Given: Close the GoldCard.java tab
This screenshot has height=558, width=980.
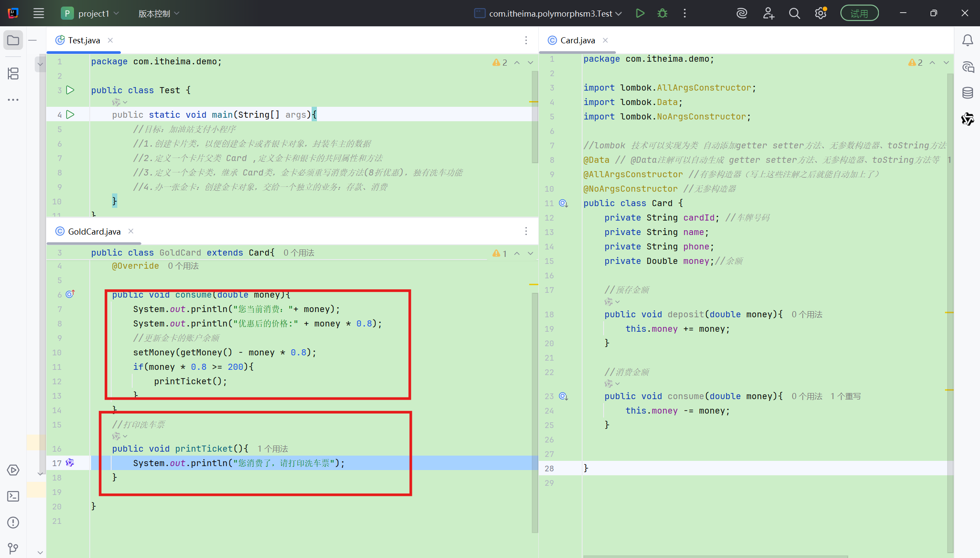Looking at the screenshot, I should coord(131,231).
